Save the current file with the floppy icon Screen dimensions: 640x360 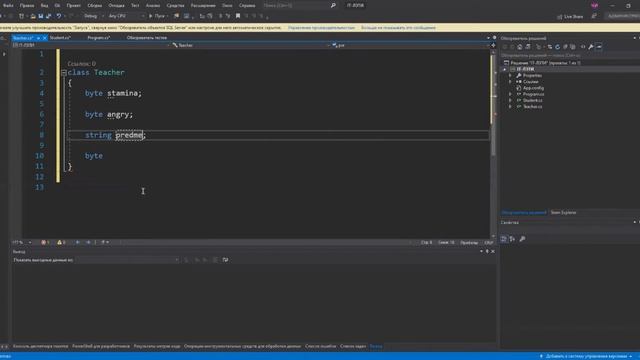pyautogui.click(x=40, y=16)
